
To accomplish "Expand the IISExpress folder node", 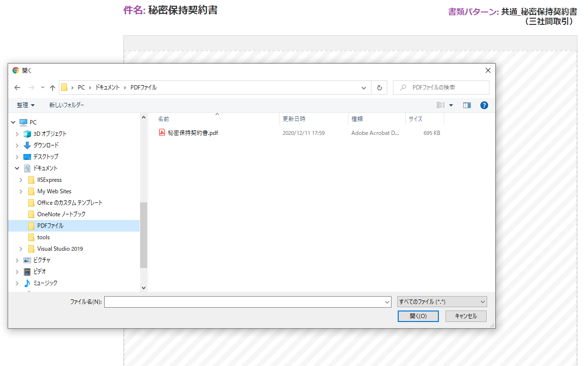I will click(x=21, y=180).
